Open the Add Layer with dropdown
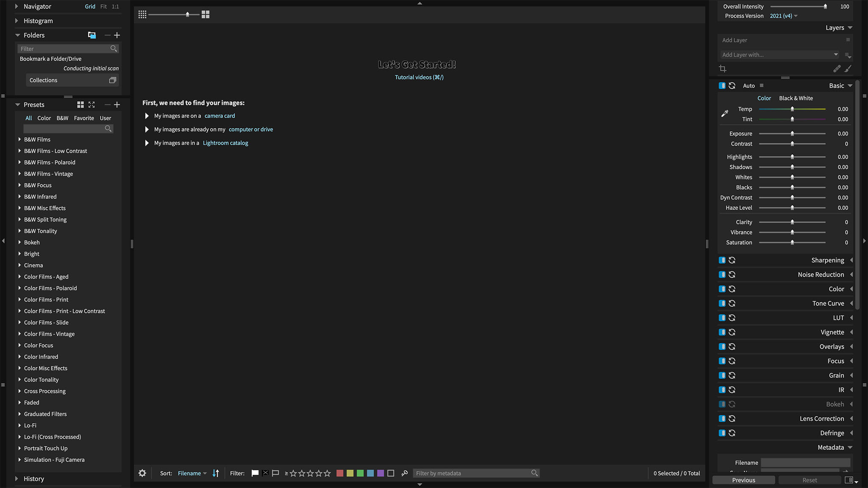 coord(780,55)
